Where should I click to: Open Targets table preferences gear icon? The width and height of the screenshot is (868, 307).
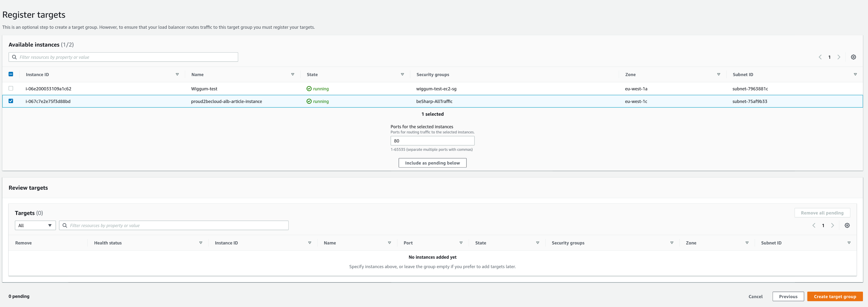point(847,225)
